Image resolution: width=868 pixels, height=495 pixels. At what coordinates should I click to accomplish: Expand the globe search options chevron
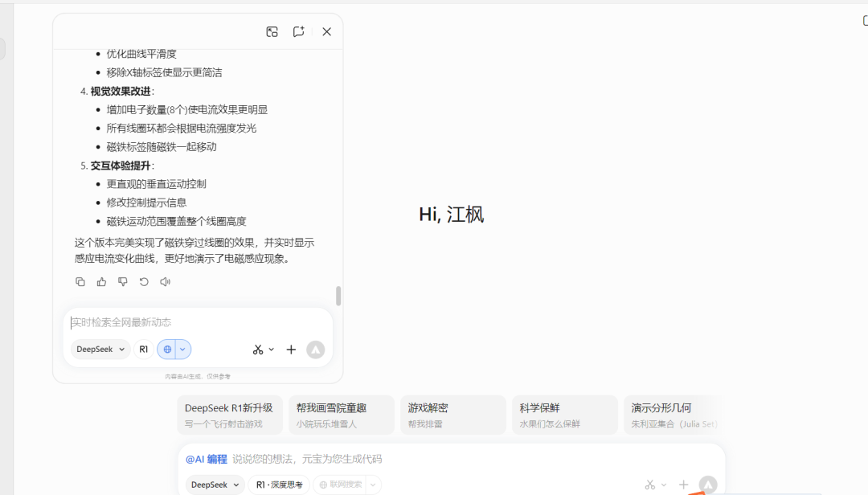pyautogui.click(x=183, y=349)
